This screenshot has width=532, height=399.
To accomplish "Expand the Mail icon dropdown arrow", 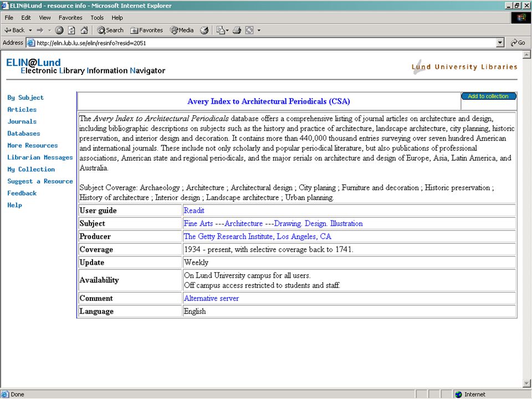I will [227, 30].
